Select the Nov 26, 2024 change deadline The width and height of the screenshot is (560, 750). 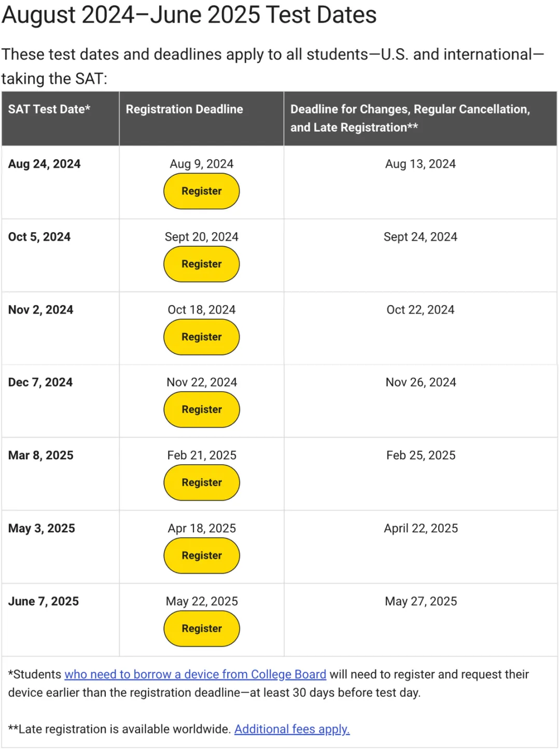421,383
